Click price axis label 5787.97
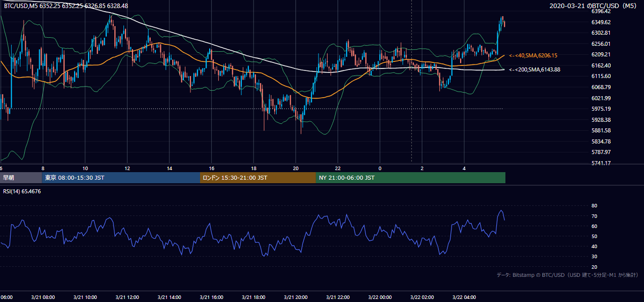Screen dimensions: 644x302 tap(601, 152)
